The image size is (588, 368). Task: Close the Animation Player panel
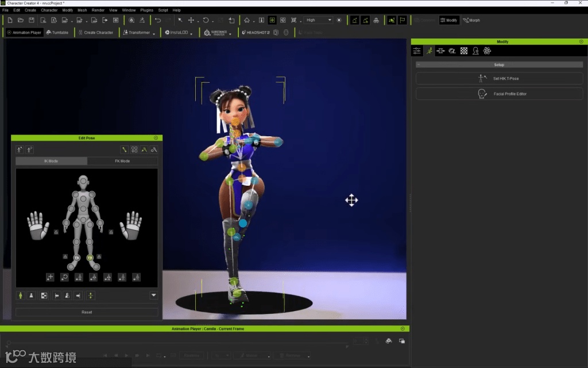click(403, 328)
